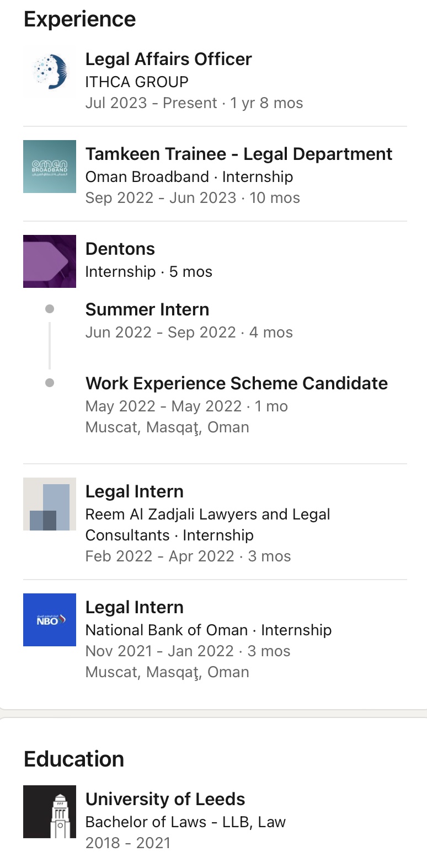Click the Experience section heading
427x868 pixels.
[79, 19]
